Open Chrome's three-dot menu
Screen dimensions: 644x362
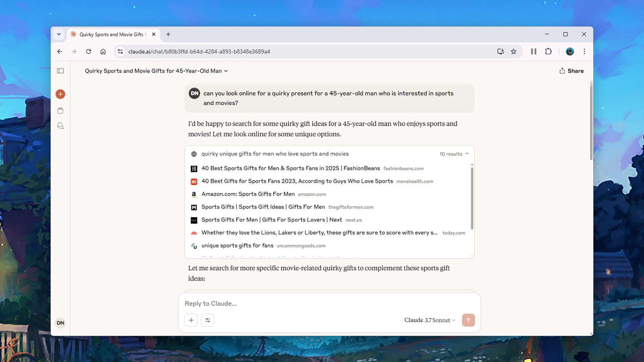coord(584,51)
